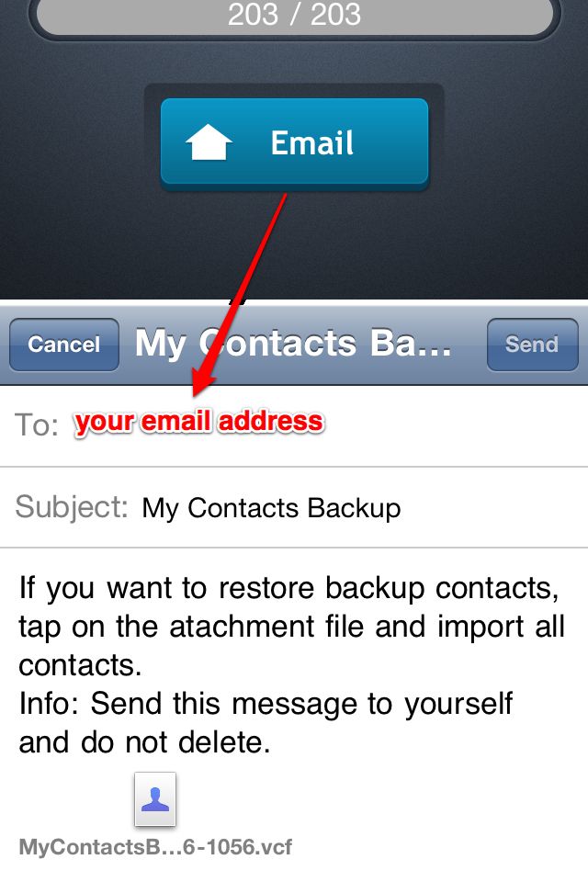This screenshot has height=882, width=588.
Task: Select the red 'your email address' text
Action: (x=199, y=422)
